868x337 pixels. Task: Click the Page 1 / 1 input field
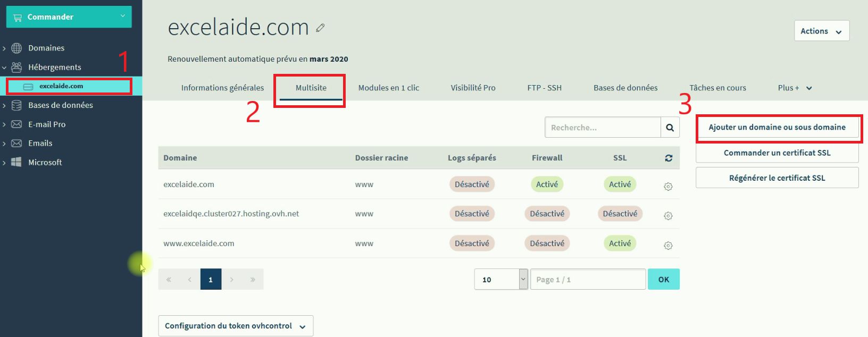point(588,279)
